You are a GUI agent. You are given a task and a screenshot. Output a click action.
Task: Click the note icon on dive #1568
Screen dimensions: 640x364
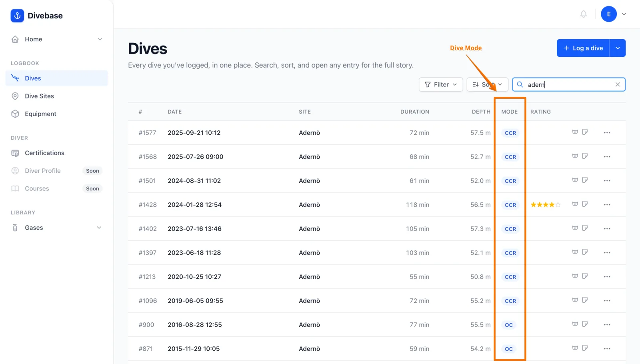point(585,156)
